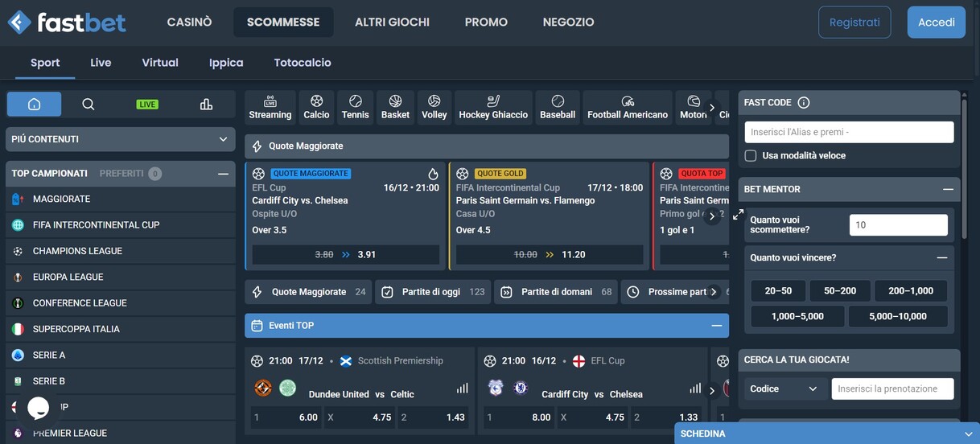Open the fastbet logo homepage

(x=67, y=23)
